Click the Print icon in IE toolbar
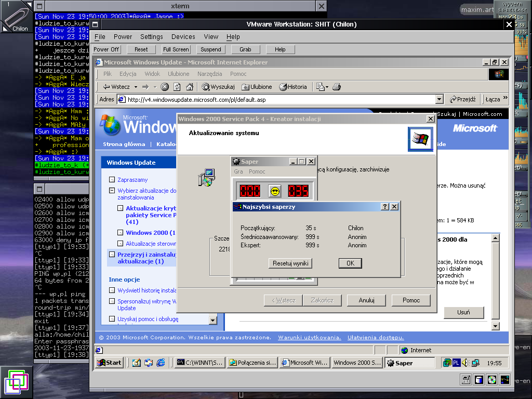 pyautogui.click(x=336, y=87)
